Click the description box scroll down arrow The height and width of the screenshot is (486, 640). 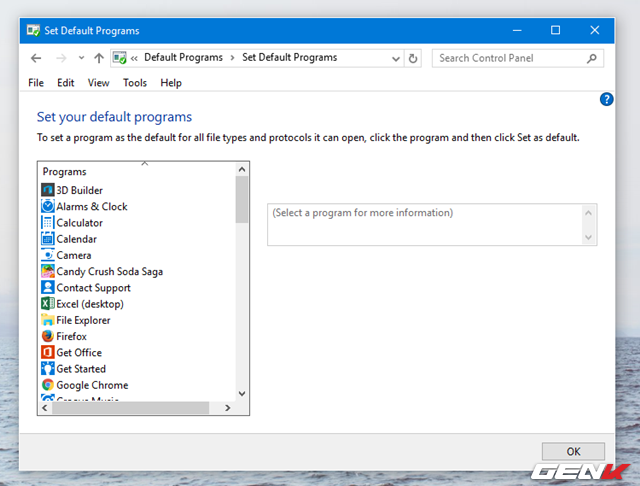click(588, 237)
